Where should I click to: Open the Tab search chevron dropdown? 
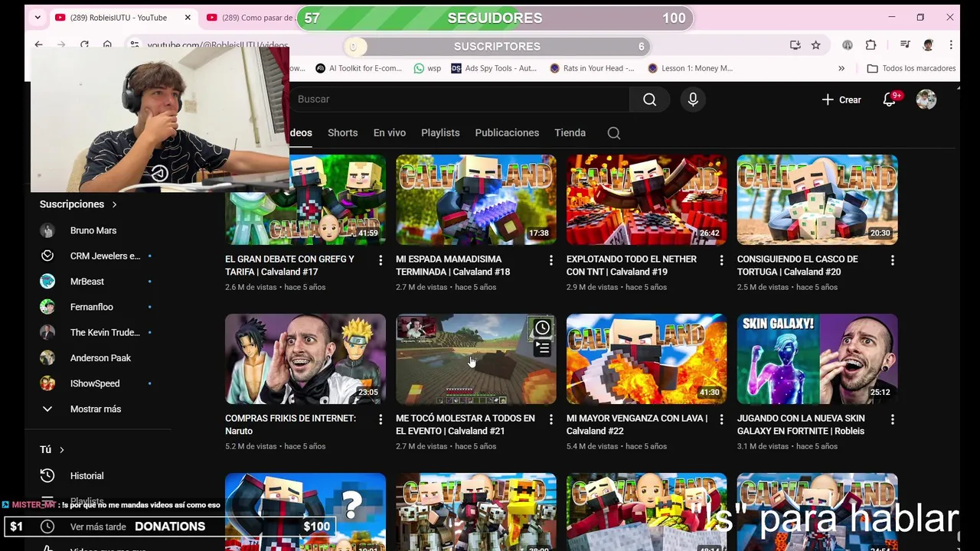coord(38,18)
